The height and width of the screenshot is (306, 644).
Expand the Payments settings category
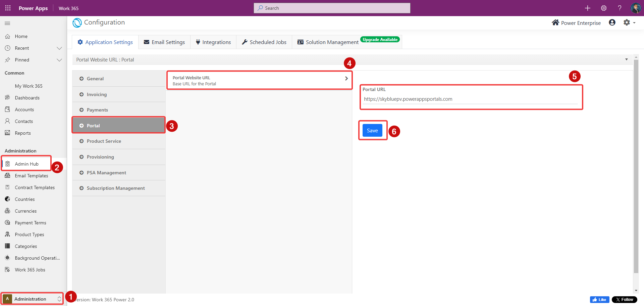pyautogui.click(x=119, y=110)
